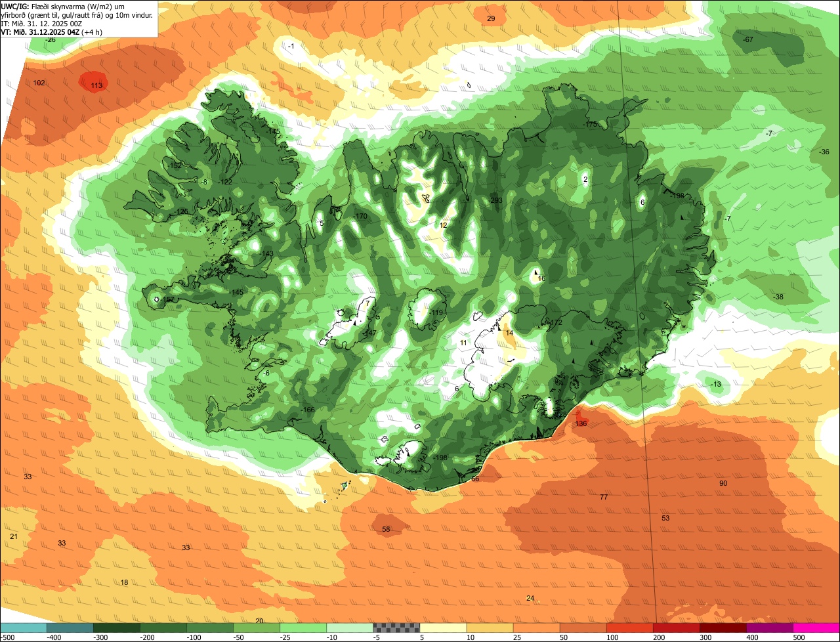Viewport: 840px width, 642px height.
Task: Click the 21 value at the left edge
Action: 14,536
